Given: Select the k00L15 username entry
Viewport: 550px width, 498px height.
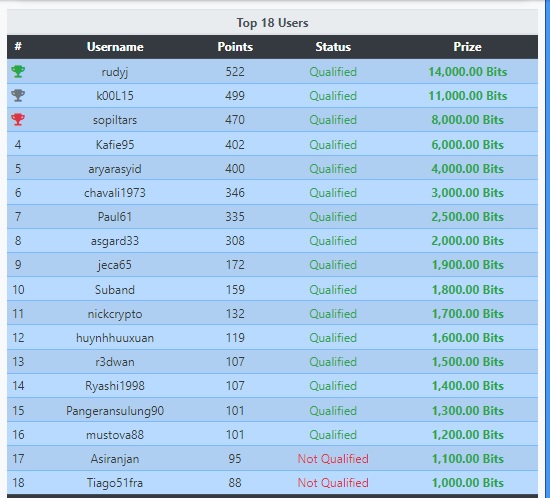Looking at the screenshot, I should (x=115, y=96).
